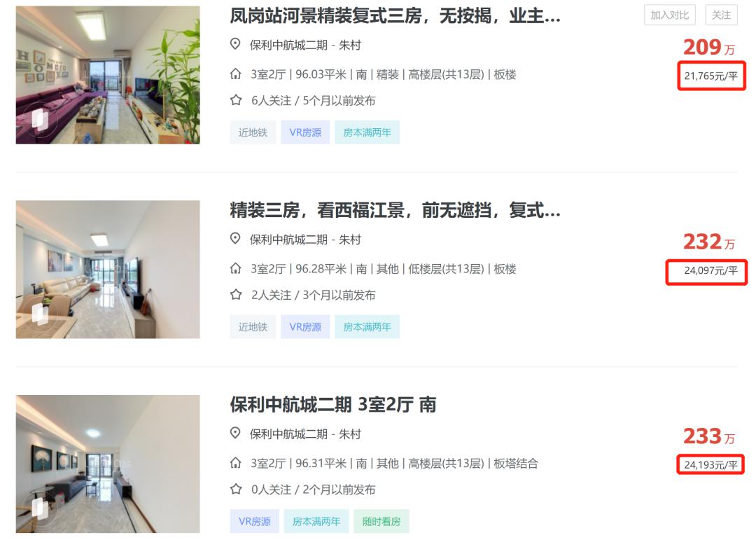This screenshot has height=547, width=756.
Task: Open the listing 精装三房，看西福江景
Action: [395, 210]
